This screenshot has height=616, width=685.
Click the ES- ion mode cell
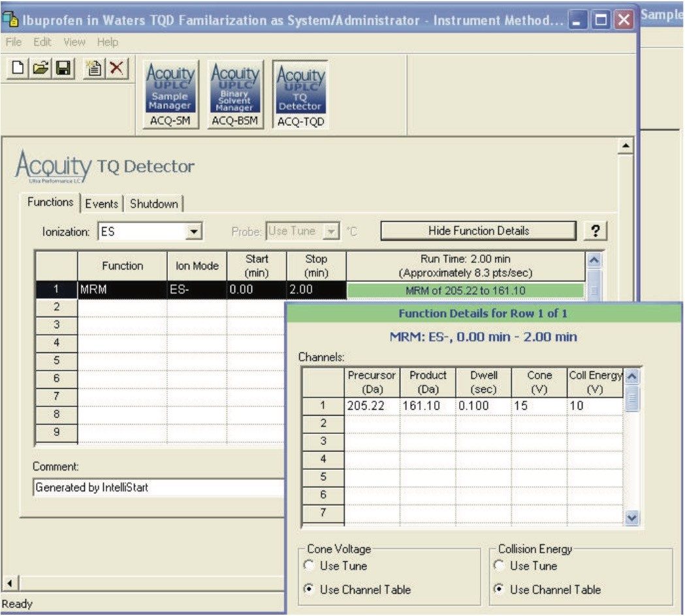(x=197, y=290)
